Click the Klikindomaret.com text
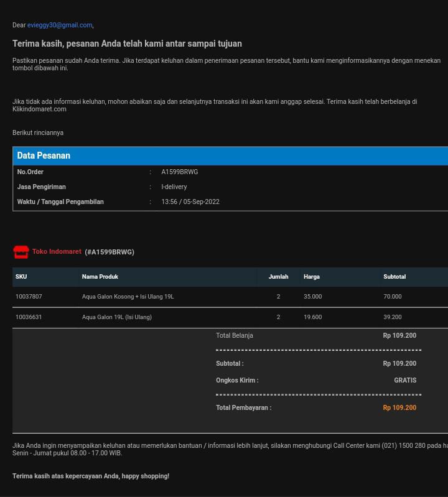The image size is (448, 497). (x=39, y=109)
